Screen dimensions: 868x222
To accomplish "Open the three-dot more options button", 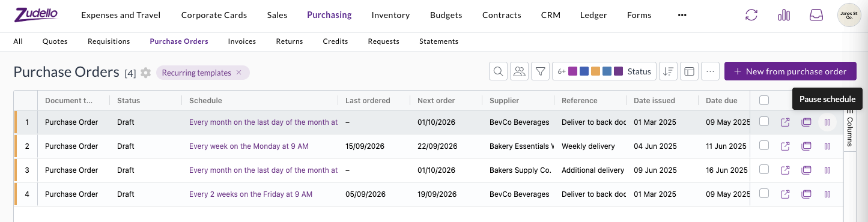I will click(x=710, y=71).
